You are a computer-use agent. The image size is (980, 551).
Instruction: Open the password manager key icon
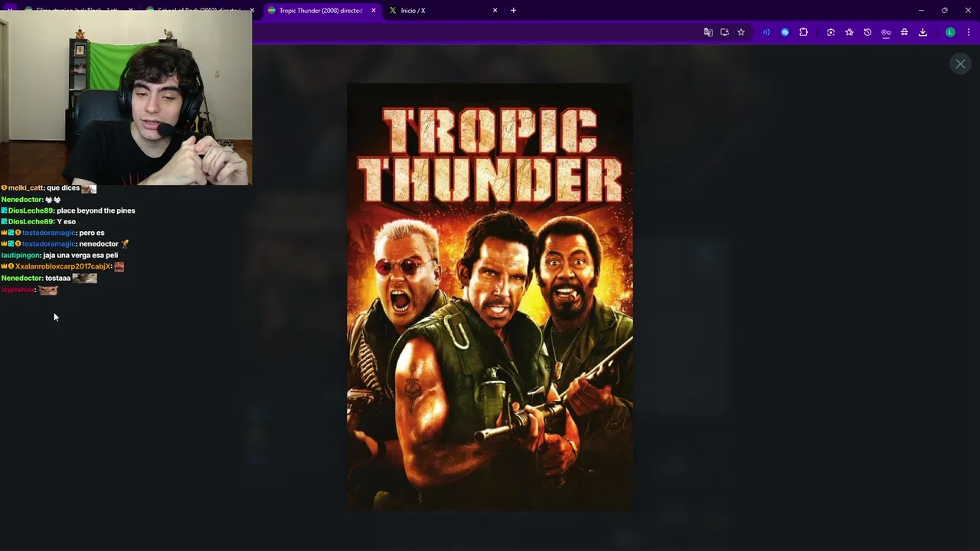[886, 32]
